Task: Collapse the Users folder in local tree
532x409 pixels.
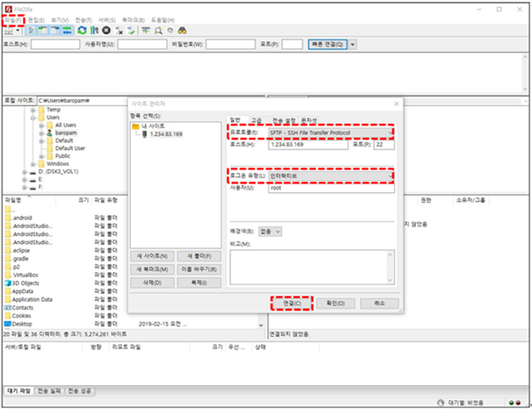Action: point(32,118)
